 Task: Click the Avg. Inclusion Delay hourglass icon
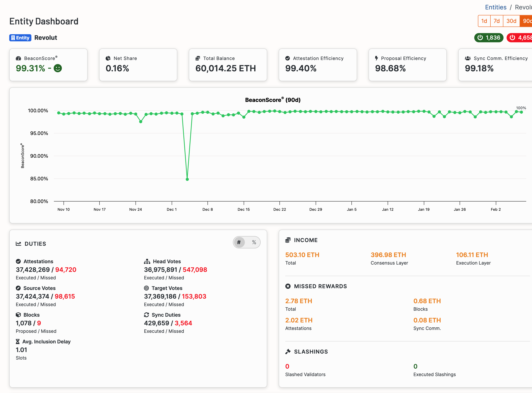tap(18, 342)
